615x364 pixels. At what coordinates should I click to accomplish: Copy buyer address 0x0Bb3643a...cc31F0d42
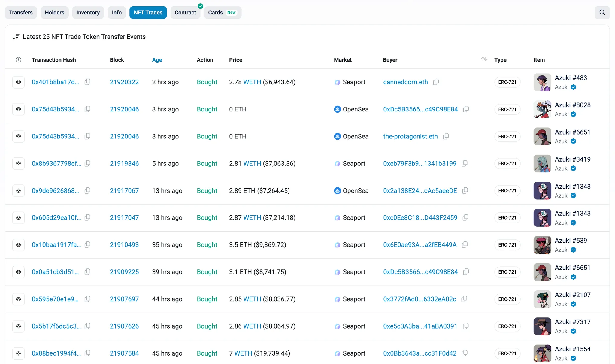(465, 353)
